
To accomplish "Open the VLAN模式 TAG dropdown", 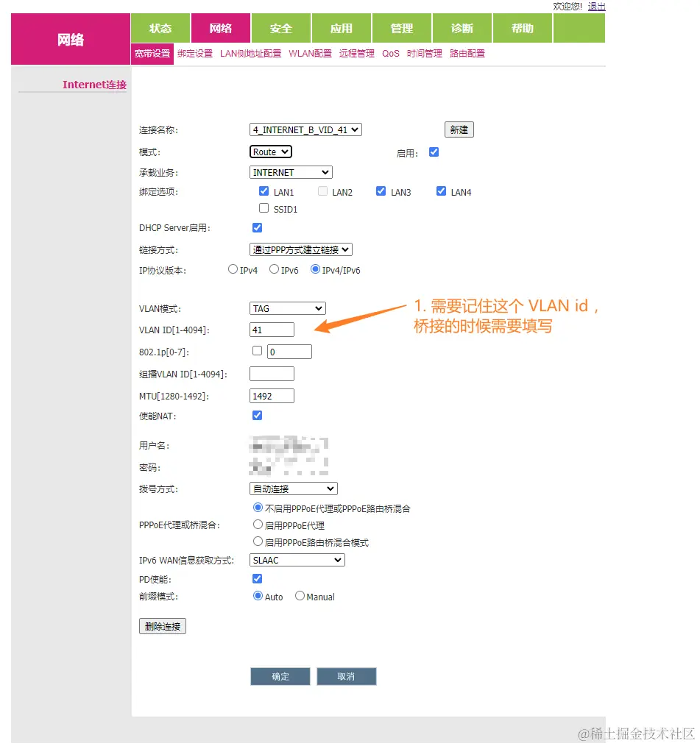I will tap(287, 308).
